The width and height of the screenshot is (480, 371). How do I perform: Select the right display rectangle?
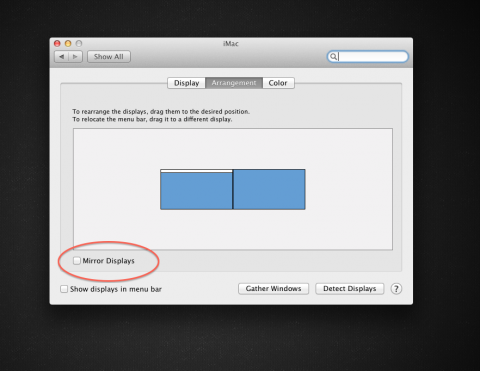click(269, 189)
